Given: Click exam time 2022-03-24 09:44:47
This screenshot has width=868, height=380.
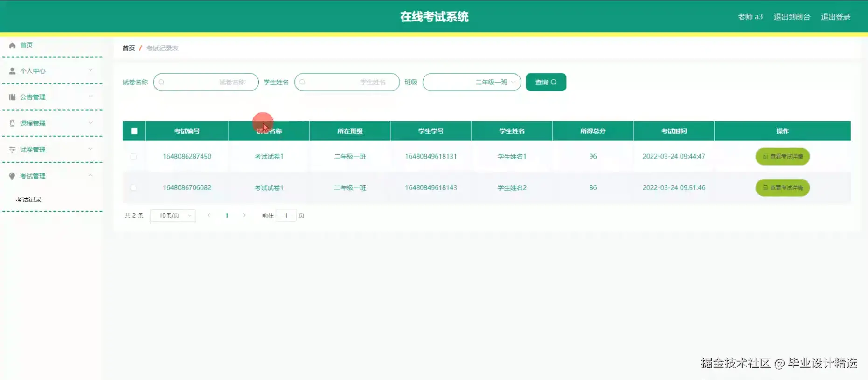Looking at the screenshot, I should 674,157.
